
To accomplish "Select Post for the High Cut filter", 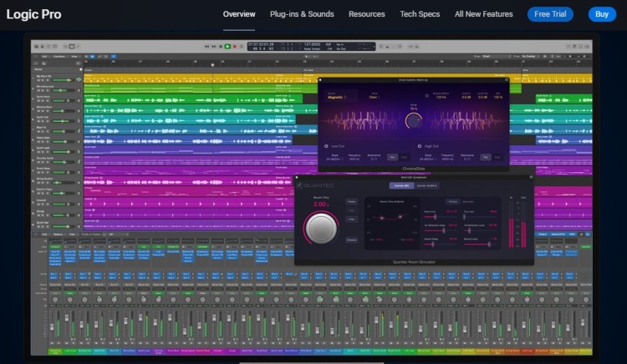I will (x=497, y=157).
